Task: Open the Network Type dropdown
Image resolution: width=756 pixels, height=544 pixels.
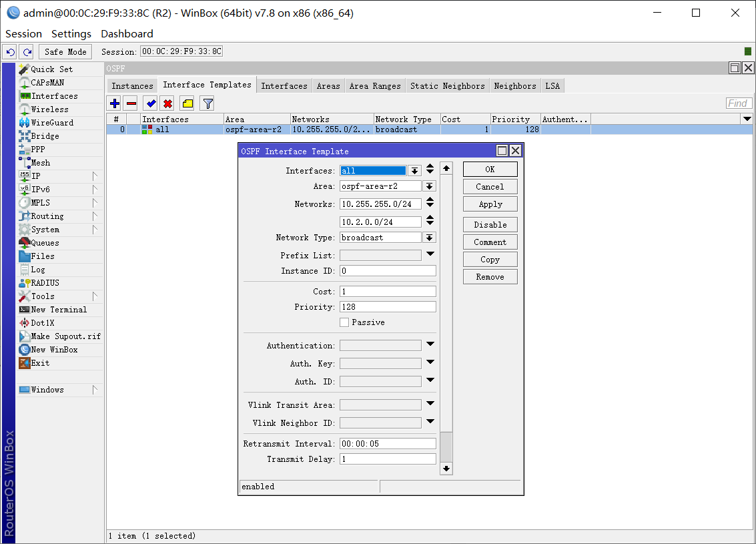Action: 429,237
